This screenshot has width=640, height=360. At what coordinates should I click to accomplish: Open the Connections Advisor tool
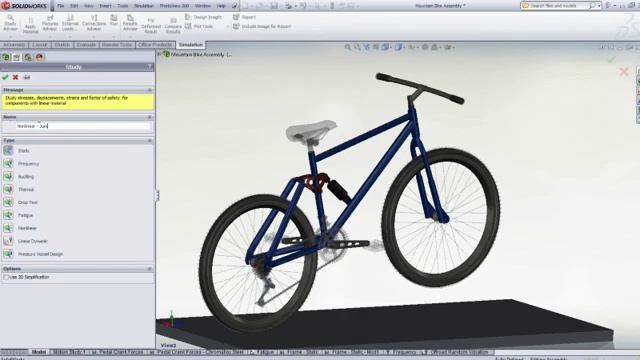[x=94, y=23]
